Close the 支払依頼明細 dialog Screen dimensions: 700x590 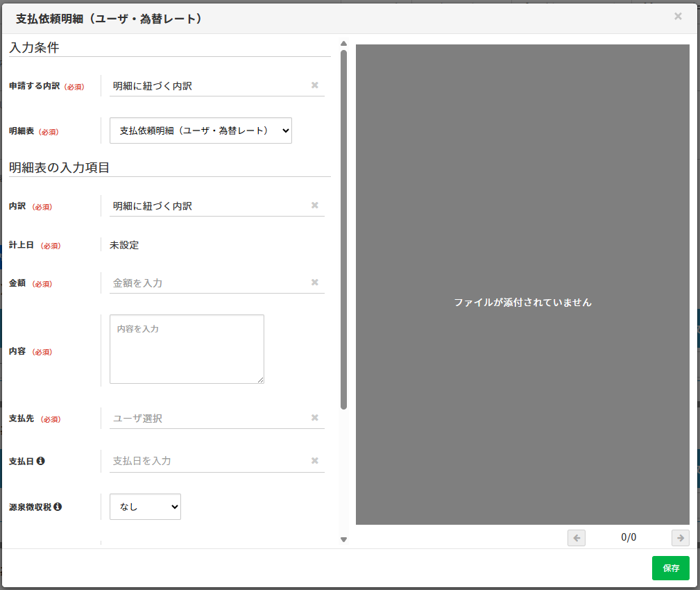pos(678,16)
